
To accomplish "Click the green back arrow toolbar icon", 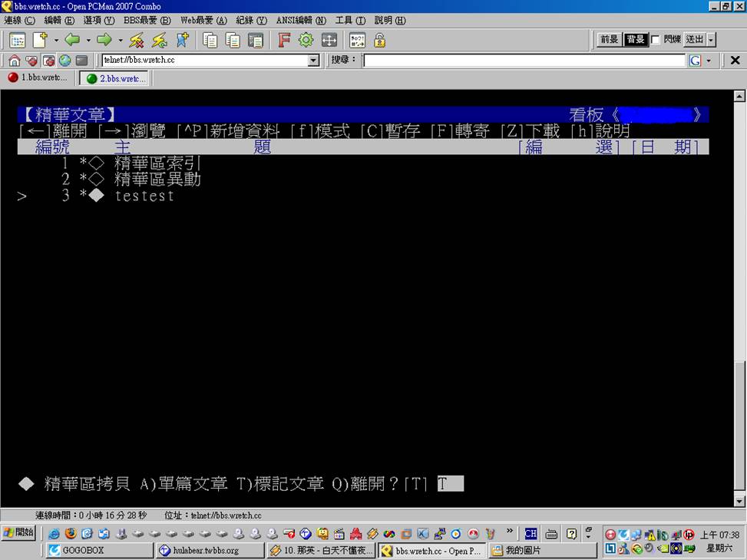I will click(x=72, y=40).
